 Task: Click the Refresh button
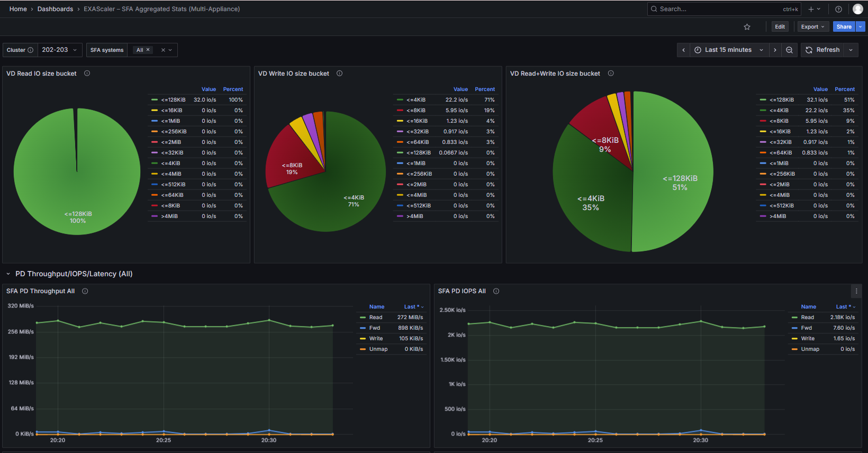point(822,50)
